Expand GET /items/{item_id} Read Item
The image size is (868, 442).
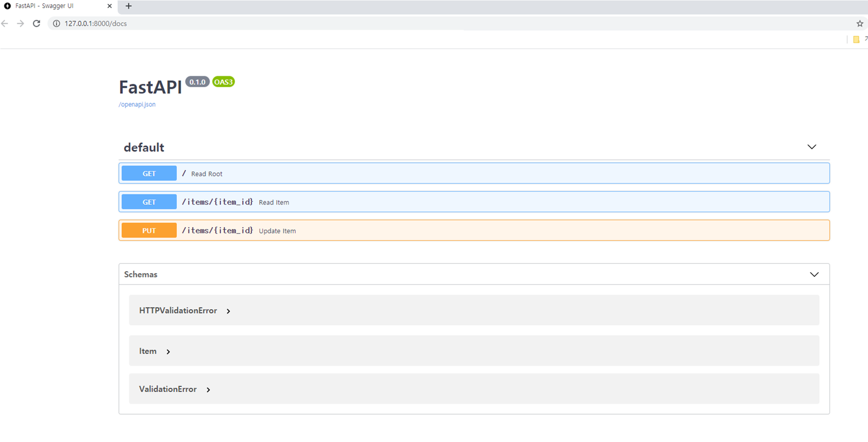(474, 202)
